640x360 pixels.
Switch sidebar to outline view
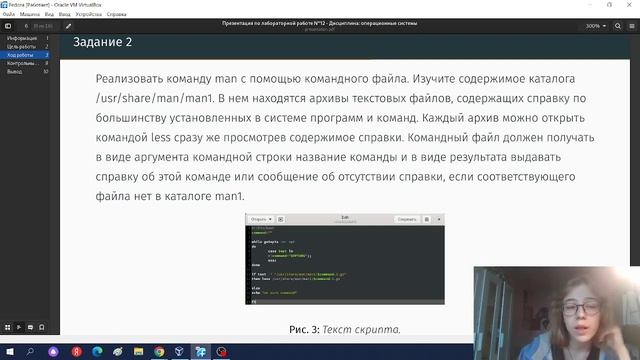pyautogui.click(x=19, y=327)
